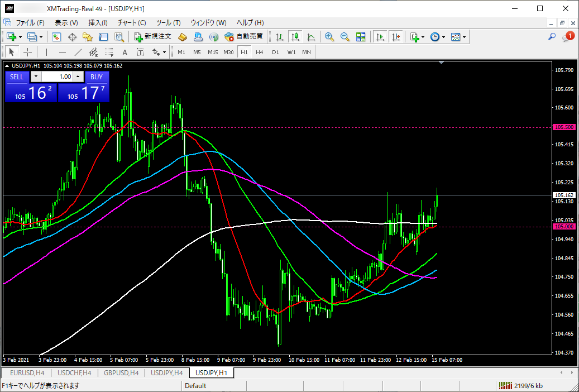Screen dimensions: 579x392
Task: Zoom in on the chart
Action: pyautogui.click(x=329, y=37)
